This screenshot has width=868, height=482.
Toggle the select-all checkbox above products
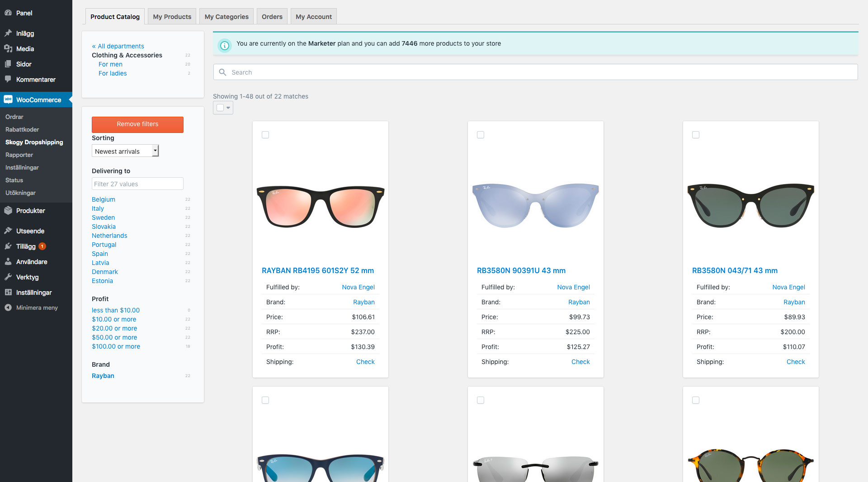point(220,108)
